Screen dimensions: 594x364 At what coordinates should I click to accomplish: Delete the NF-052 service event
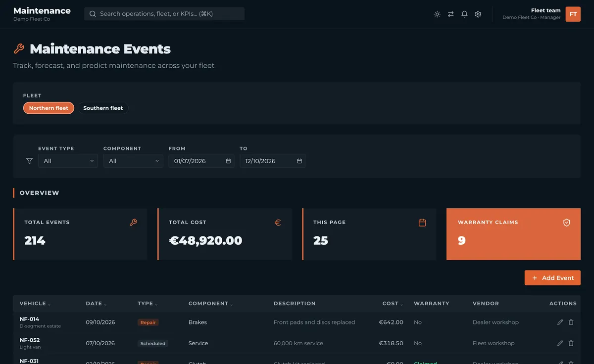click(x=571, y=343)
